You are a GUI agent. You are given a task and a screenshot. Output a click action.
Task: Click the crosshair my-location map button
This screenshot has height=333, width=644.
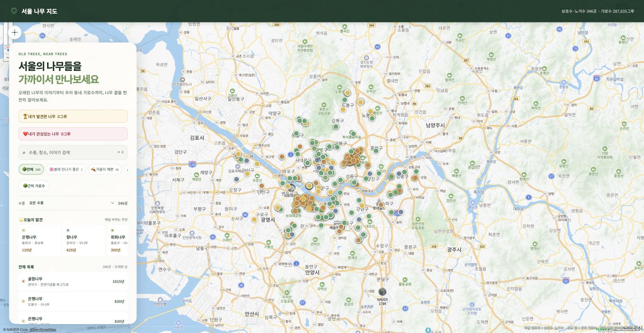click(x=15, y=33)
